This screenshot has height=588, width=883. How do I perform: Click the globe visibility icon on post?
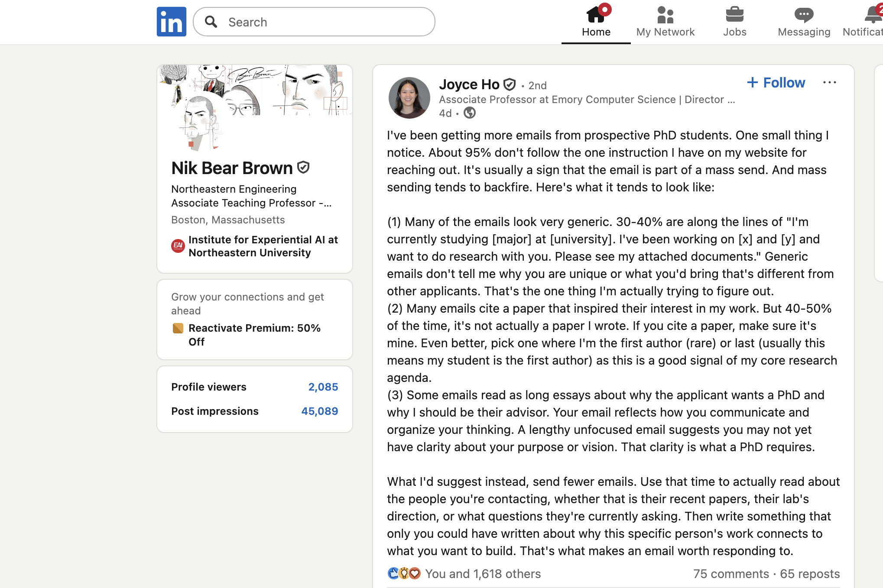[470, 113]
